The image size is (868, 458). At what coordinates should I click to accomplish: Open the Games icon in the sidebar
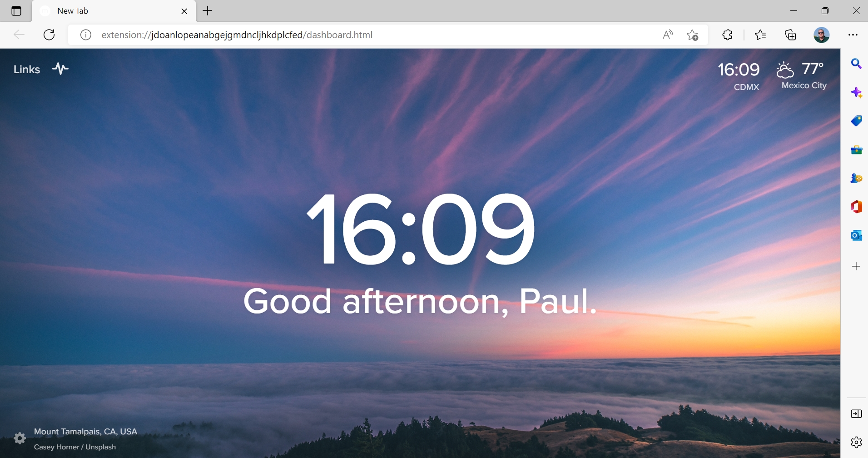[856, 179]
